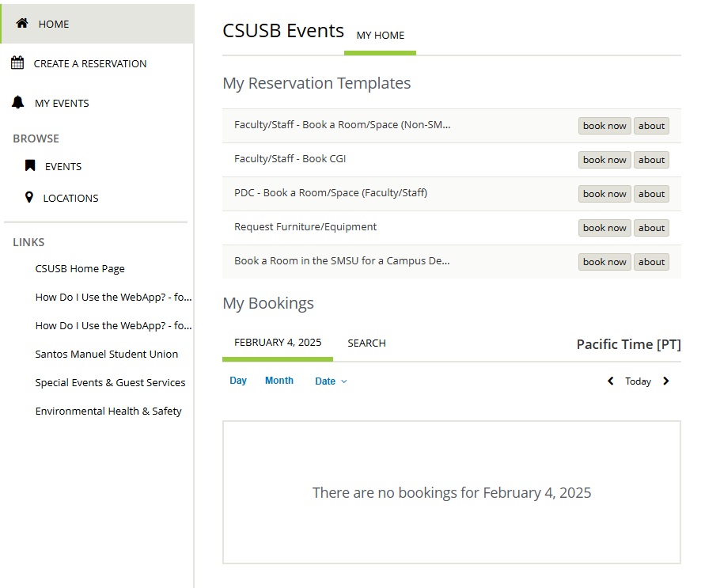Open about for Faculty/Staff - Book CGI
The height and width of the screenshot is (588, 701).
click(x=651, y=160)
